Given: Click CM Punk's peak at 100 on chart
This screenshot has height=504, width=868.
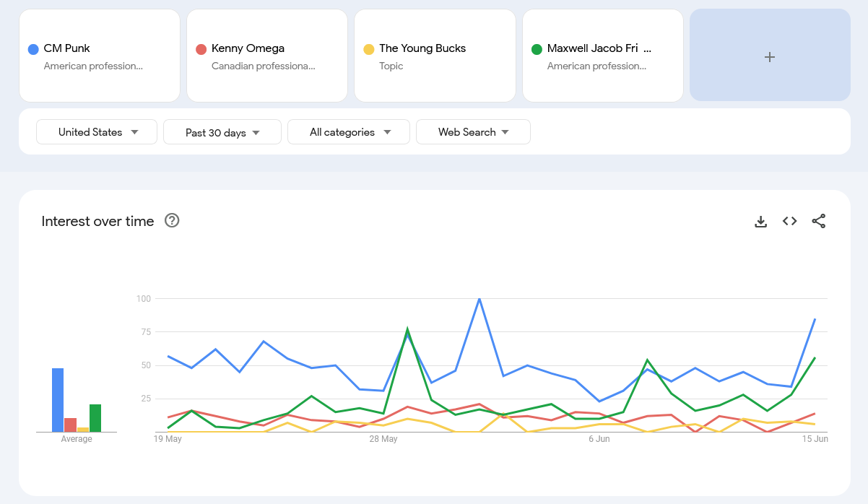Looking at the screenshot, I should coord(479,299).
